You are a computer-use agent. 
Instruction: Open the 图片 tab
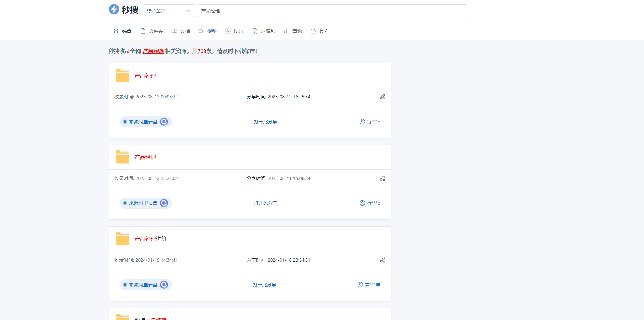coord(234,31)
